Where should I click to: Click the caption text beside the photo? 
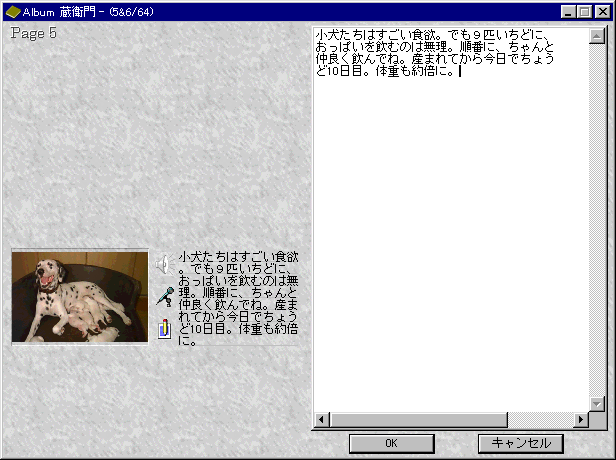tap(238, 299)
